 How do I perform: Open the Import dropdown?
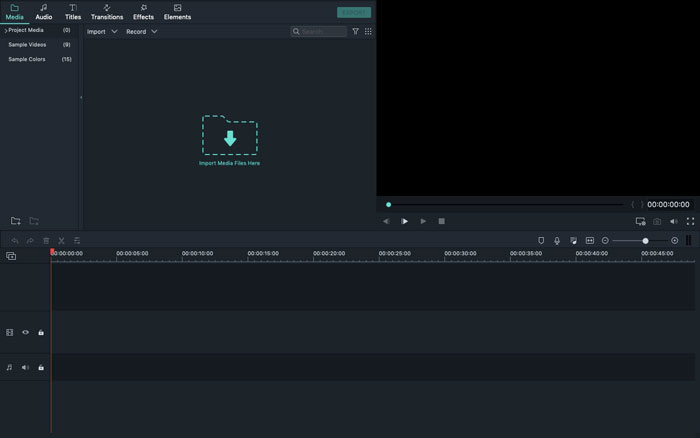click(102, 32)
